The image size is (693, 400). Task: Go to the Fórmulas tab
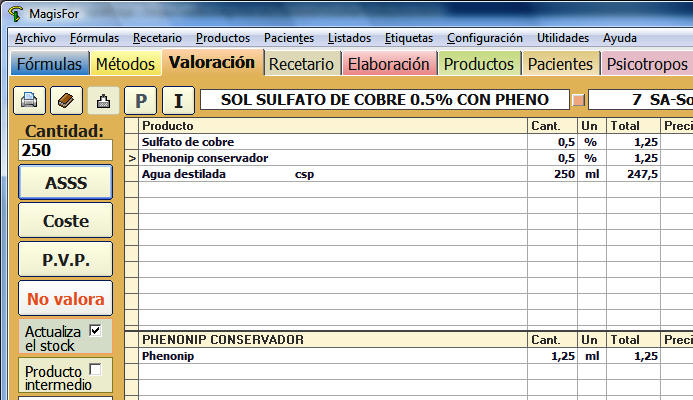(x=49, y=64)
